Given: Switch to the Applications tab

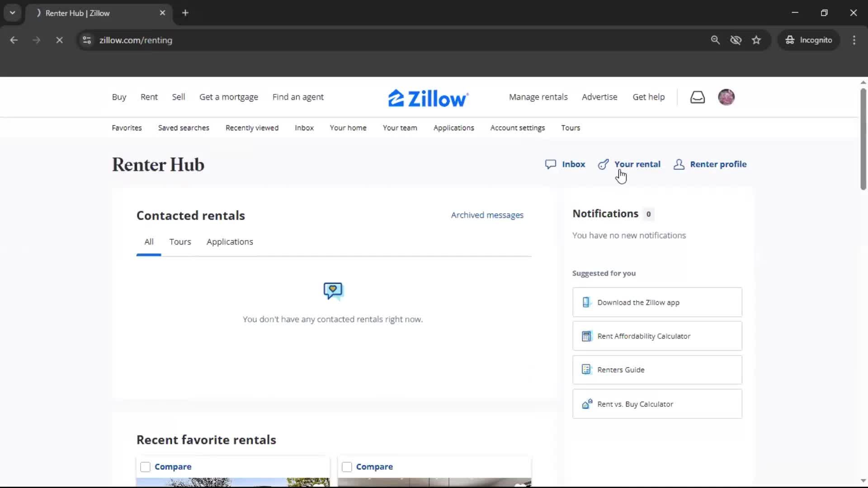Looking at the screenshot, I should (x=230, y=242).
